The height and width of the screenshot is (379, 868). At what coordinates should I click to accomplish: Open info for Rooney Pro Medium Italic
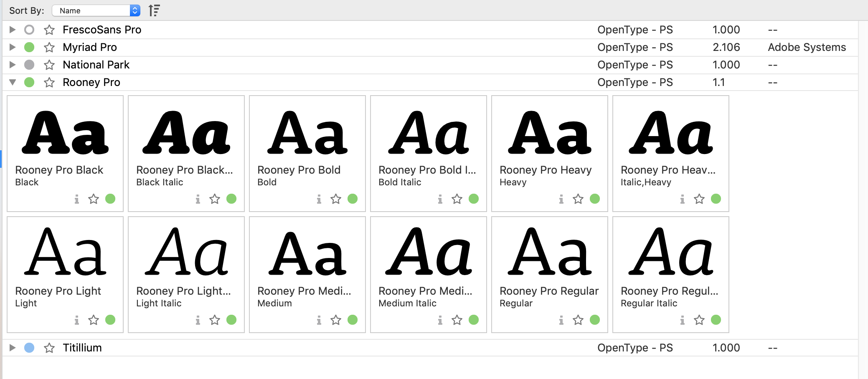[x=440, y=320]
